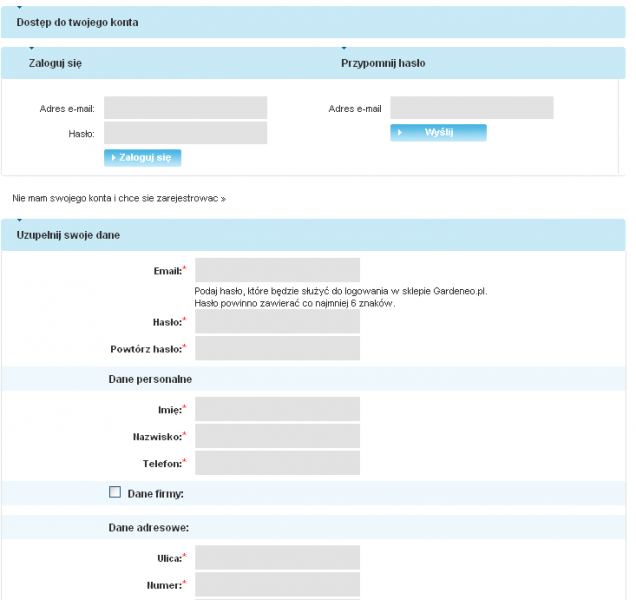Click the registration Hasło field
Image resolution: width=636 pixels, height=600 pixels.
click(x=277, y=321)
